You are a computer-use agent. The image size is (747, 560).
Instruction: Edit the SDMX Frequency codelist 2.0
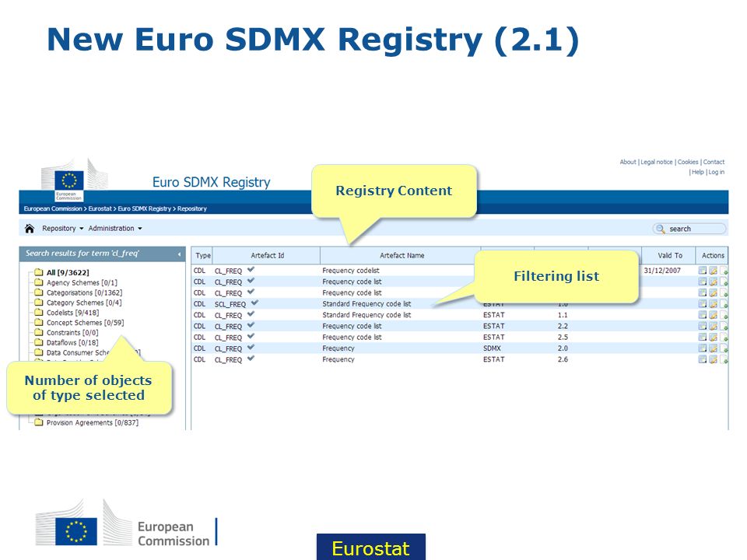pos(714,348)
